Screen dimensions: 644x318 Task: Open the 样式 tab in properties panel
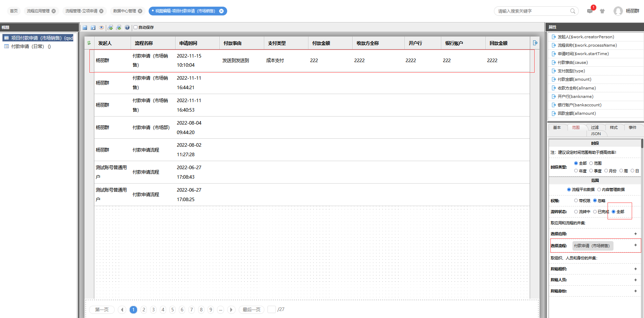coord(614,127)
